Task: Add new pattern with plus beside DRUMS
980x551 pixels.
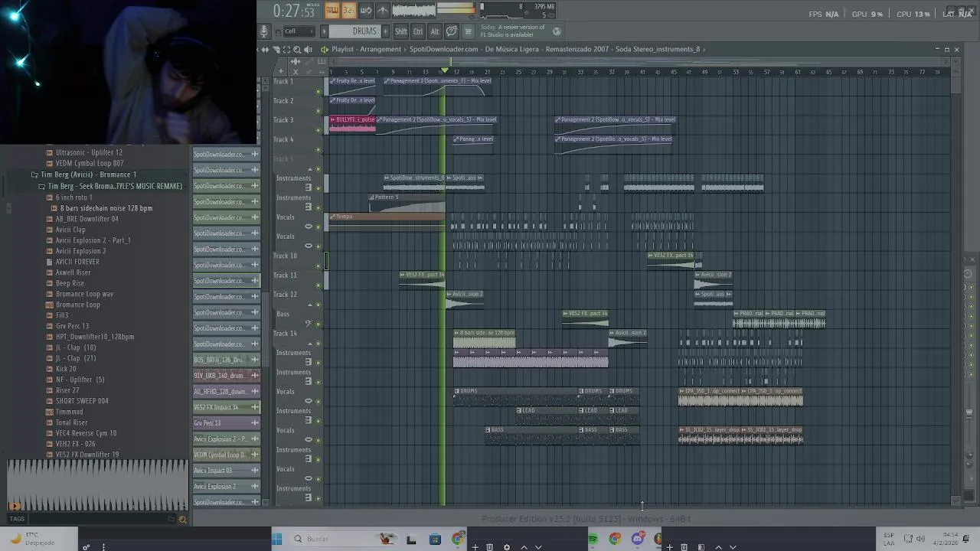Action: point(385,31)
